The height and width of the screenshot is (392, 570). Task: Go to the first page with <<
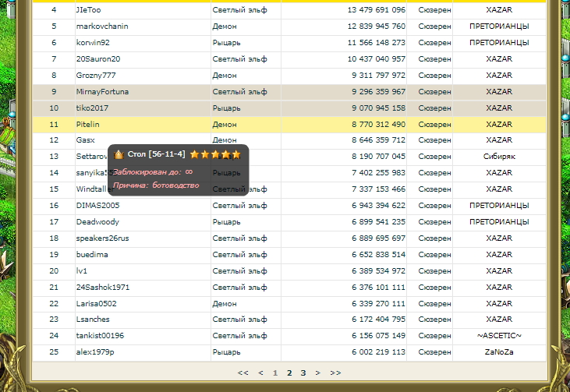[243, 373]
